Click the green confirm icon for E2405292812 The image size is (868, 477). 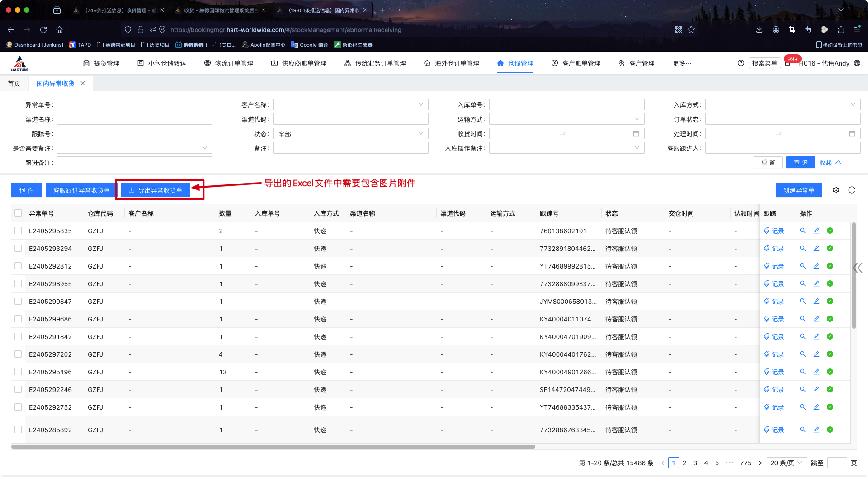[830, 266]
